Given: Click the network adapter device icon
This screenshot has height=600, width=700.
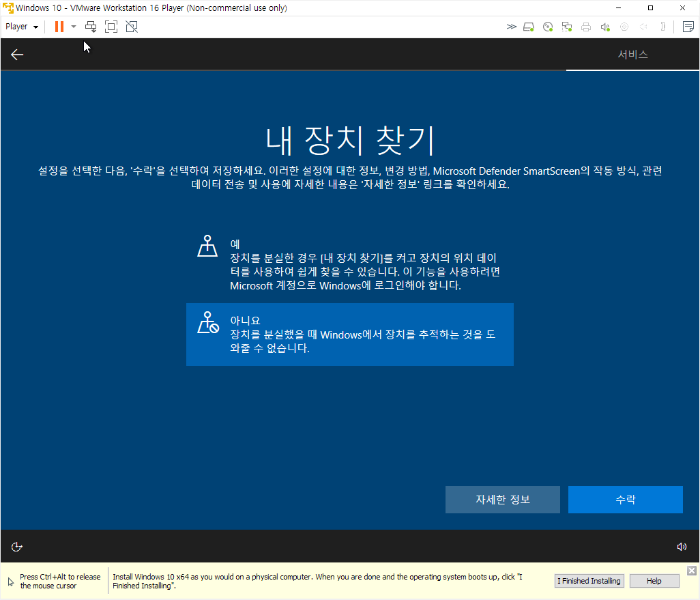Looking at the screenshot, I should (x=567, y=27).
